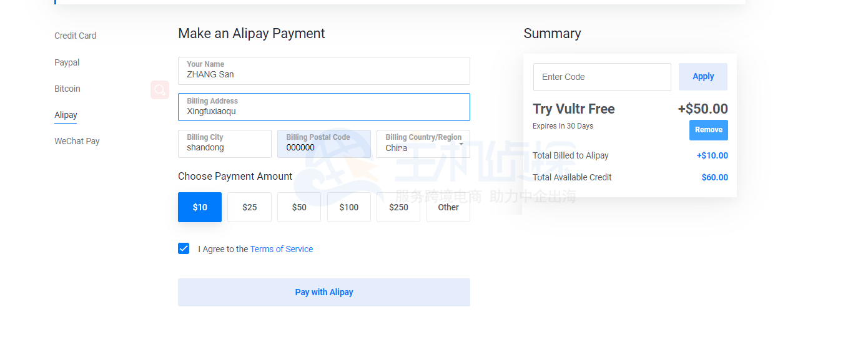
Task: Choose Bitcoin payment option
Action: pyautogui.click(x=67, y=89)
